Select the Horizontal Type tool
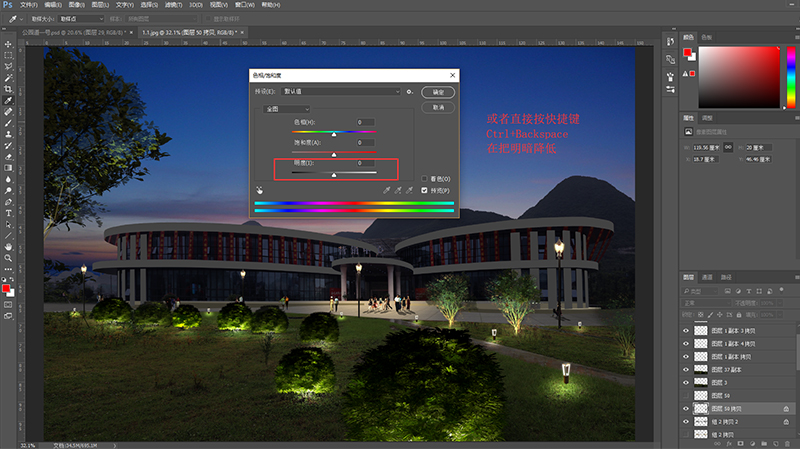 pyautogui.click(x=8, y=212)
